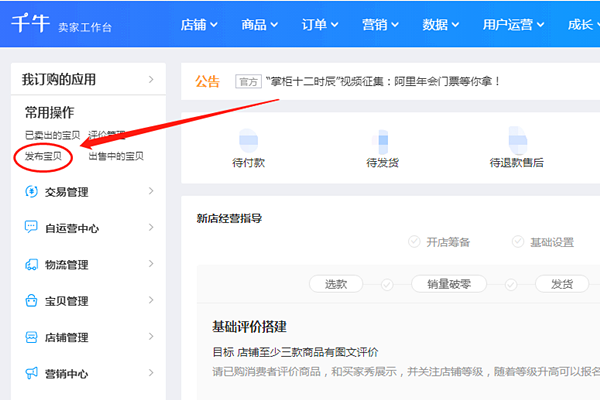Open the 掌柜十二时辰 announcement link
600x400 pixels.
point(383,81)
